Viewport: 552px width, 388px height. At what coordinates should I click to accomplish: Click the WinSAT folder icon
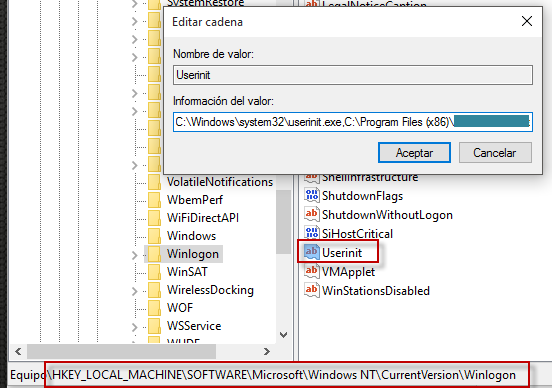pos(154,272)
